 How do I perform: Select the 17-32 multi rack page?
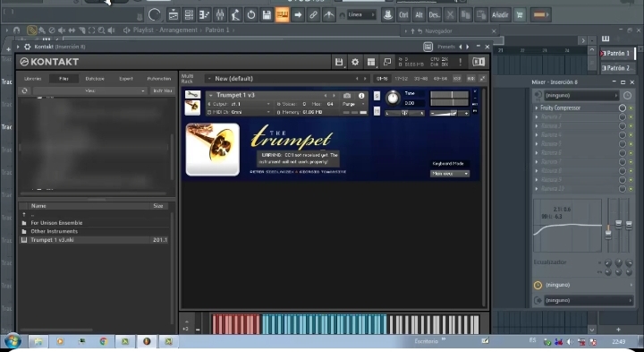click(x=402, y=79)
